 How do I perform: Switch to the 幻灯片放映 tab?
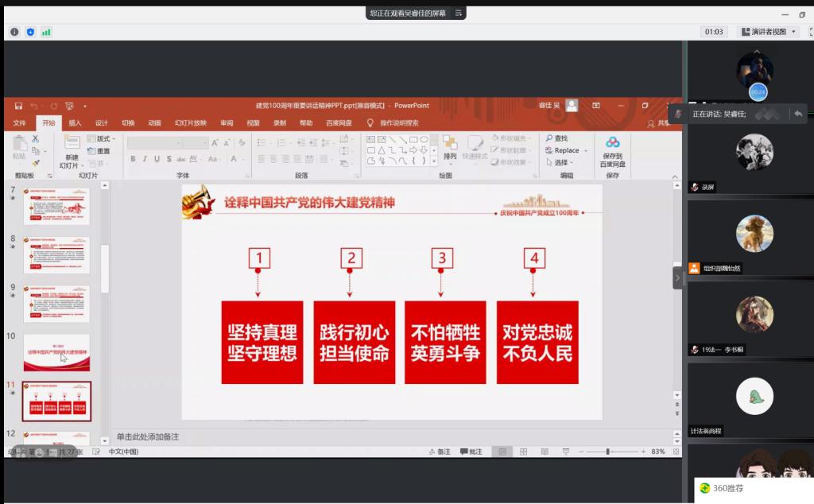(x=191, y=123)
